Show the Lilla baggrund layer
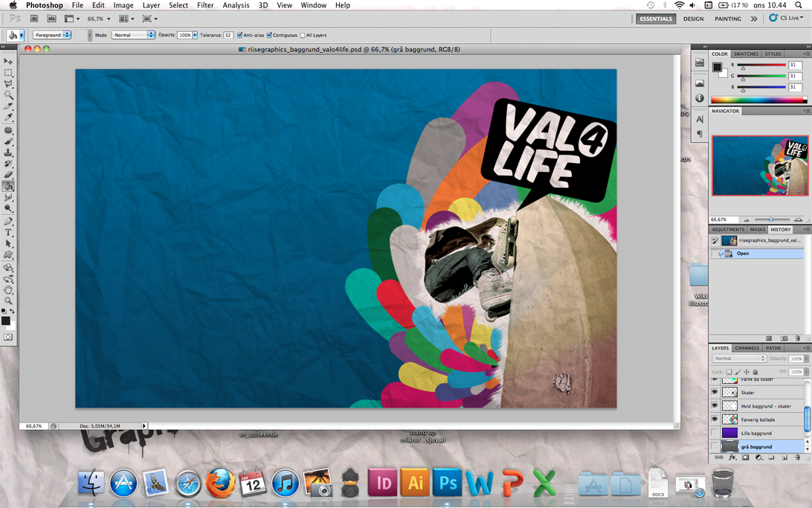The image size is (812, 508). (x=715, y=433)
